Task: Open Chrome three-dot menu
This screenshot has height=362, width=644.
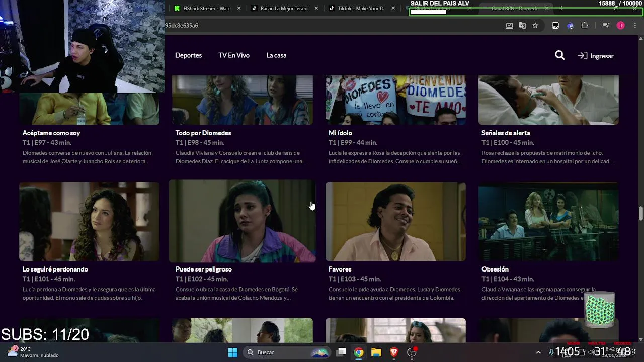Action: coord(634,25)
